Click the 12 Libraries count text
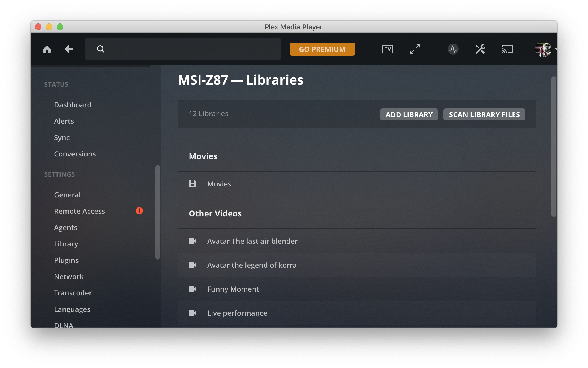Image resolution: width=588 pixels, height=368 pixels. (x=208, y=114)
